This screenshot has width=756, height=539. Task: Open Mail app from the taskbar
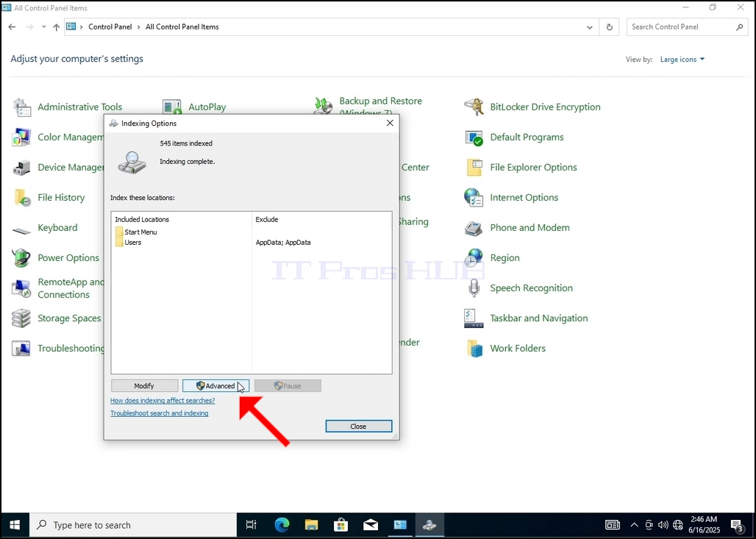[x=371, y=525]
